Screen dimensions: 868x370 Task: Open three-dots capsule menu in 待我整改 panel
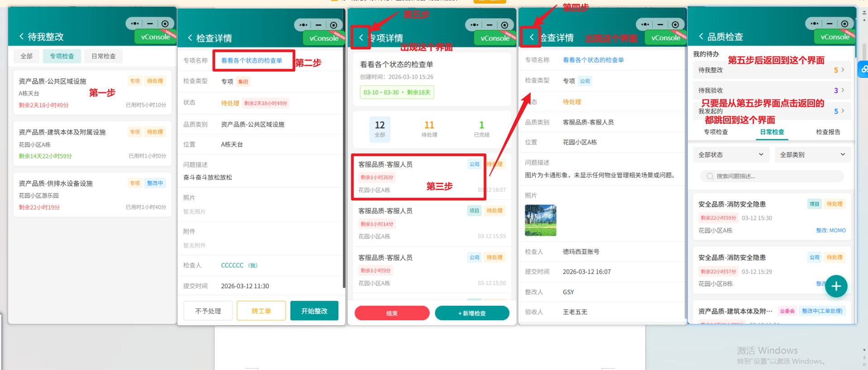pos(134,24)
